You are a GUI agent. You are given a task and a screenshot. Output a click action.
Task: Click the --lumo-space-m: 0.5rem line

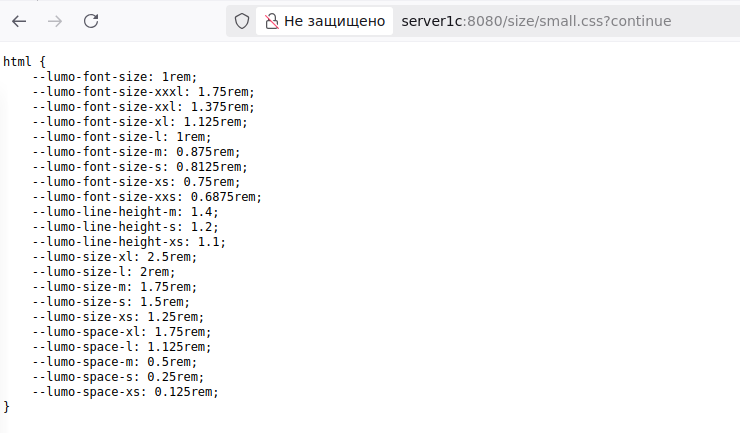(x=115, y=362)
